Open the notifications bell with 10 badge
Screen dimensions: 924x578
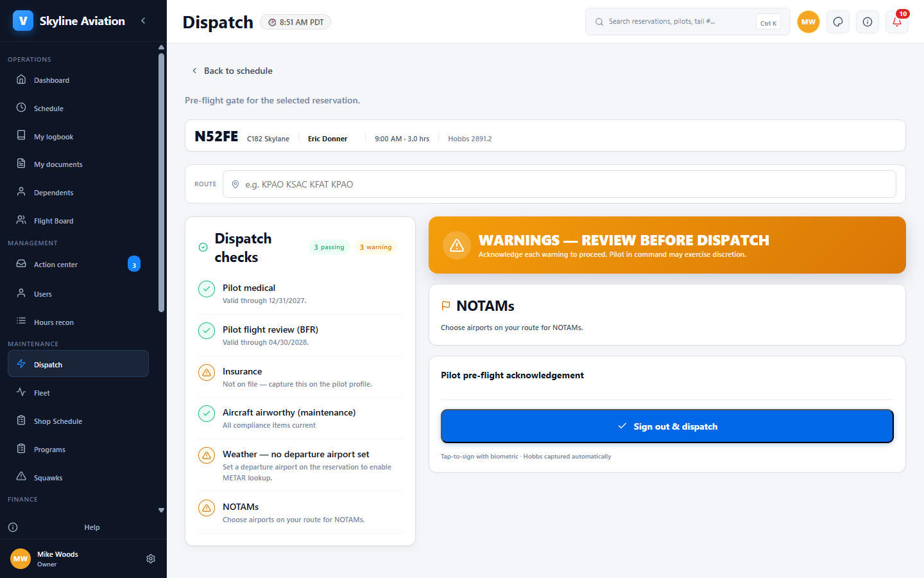897,22
